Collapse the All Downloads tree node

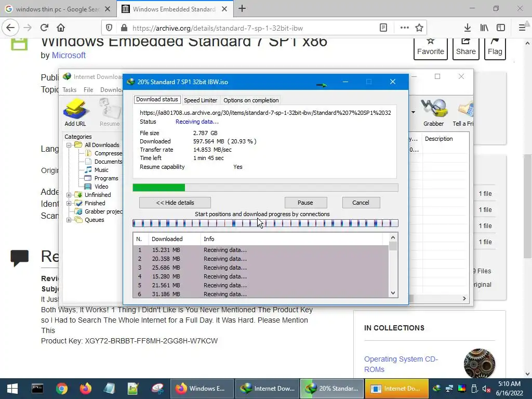[69, 145]
